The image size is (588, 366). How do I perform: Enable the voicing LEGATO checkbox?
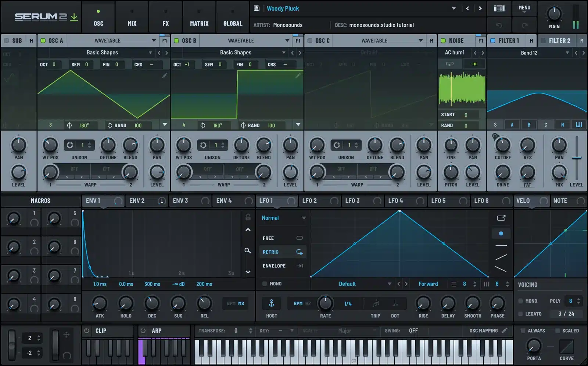tap(520, 314)
